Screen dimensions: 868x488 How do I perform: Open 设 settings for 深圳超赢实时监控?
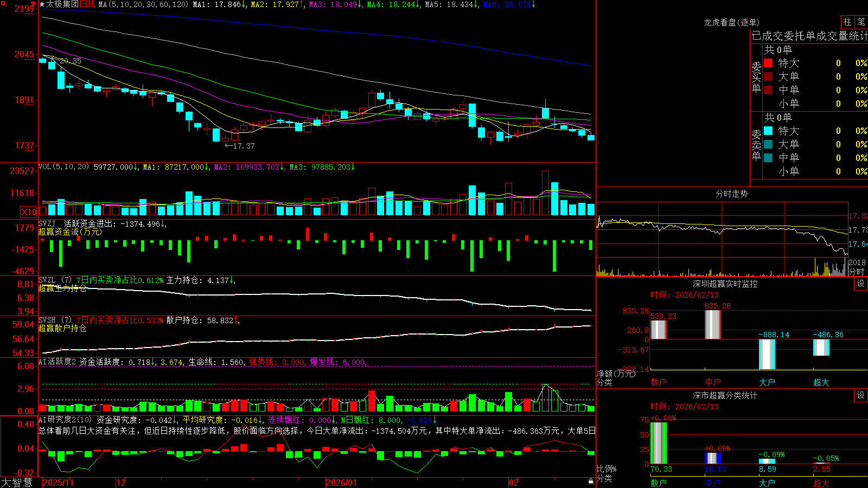[x=860, y=284]
